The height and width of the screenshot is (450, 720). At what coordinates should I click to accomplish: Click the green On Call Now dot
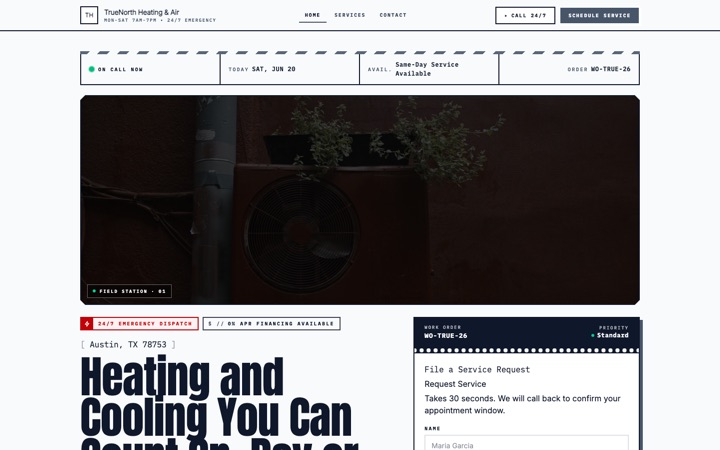(91, 69)
